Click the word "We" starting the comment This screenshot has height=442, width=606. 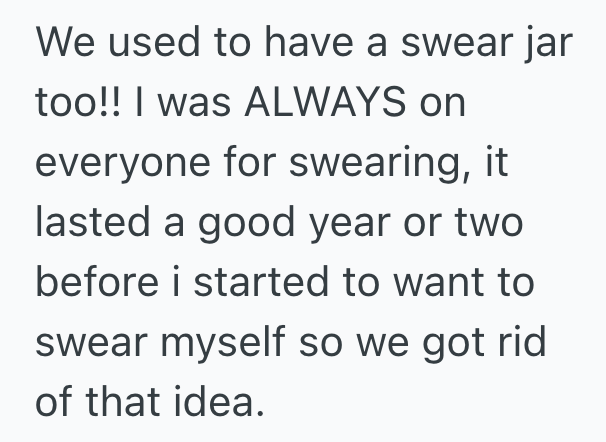point(65,46)
